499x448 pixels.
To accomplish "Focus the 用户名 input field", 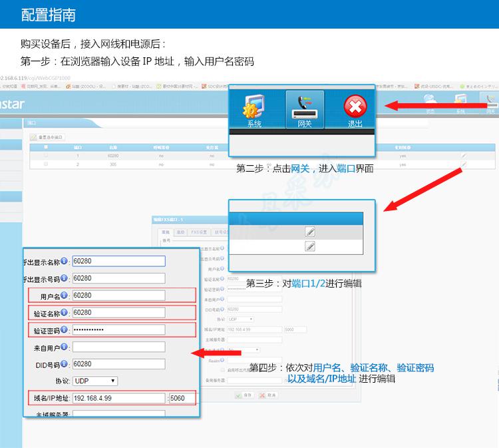I will point(119,296).
